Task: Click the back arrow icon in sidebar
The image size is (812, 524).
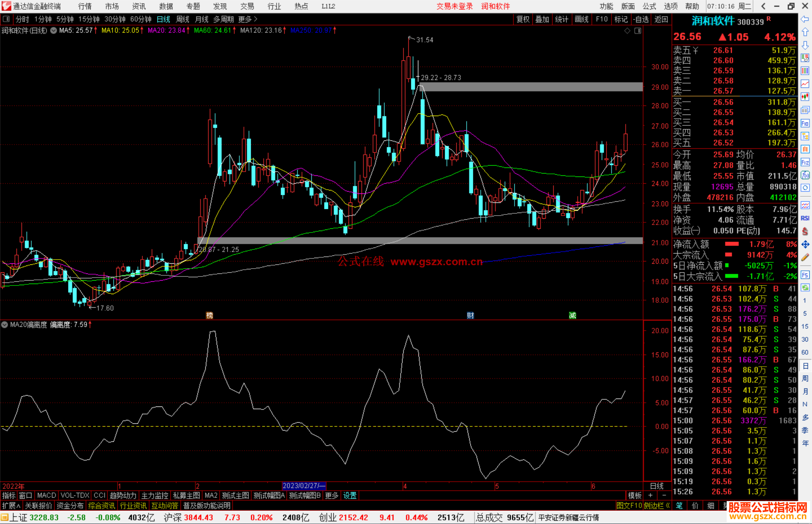Action: click(x=805, y=19)
